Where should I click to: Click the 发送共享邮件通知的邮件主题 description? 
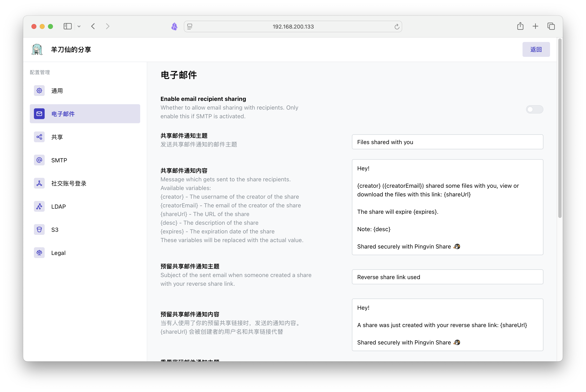click(x=199, y=145)
